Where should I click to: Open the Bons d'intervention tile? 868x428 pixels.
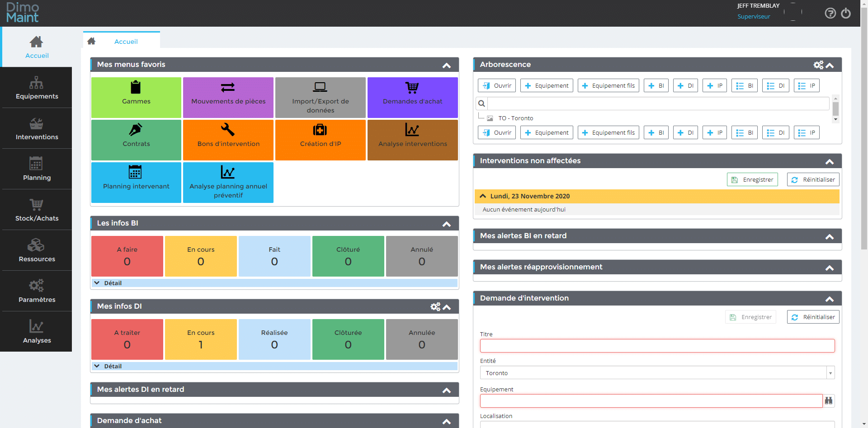click(x=228, y=140)
